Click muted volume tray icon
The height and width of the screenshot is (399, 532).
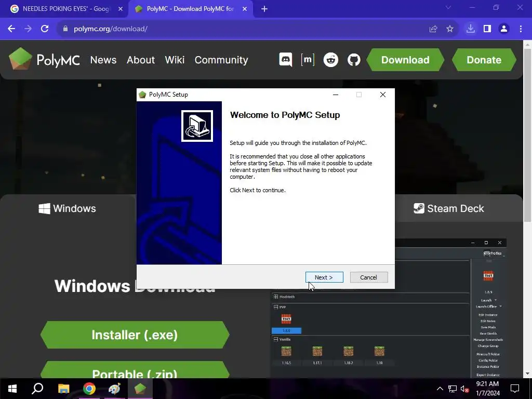point(464,389)
